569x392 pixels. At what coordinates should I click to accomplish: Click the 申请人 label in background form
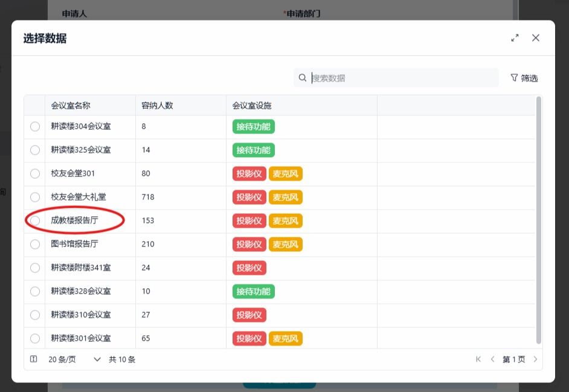tap(74, 14)
